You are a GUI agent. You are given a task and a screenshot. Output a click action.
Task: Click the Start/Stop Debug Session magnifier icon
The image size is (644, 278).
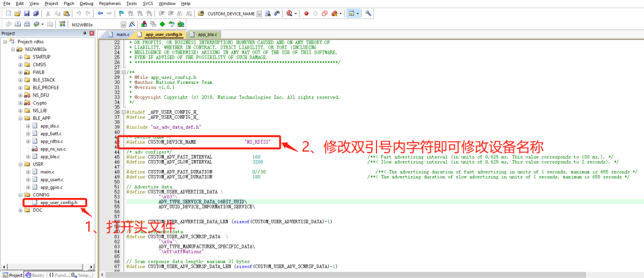(x=289, y=13)
